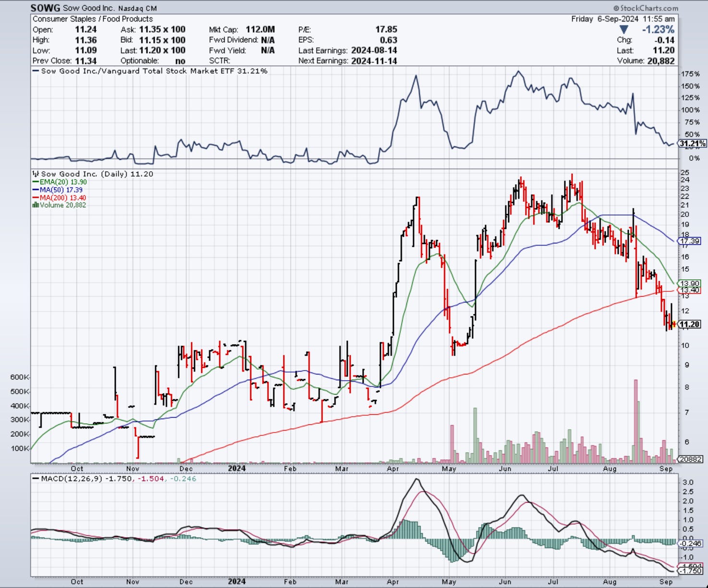
Task: Click the Fwd Yield N/A value
Action: [x=268, y=50]
